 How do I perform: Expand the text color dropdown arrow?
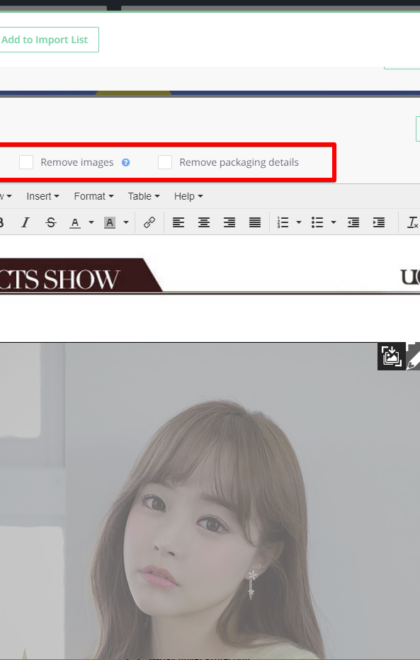pos(91,222)
